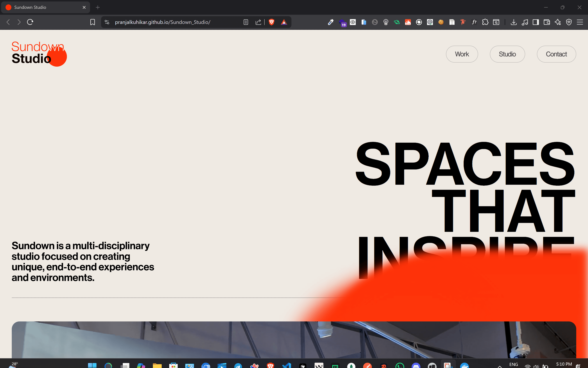The height and width of the screenshot is (368, 588).
Task: Open extension with purple 19 badge
Action: pyautogui.click(x=342, y=23)
